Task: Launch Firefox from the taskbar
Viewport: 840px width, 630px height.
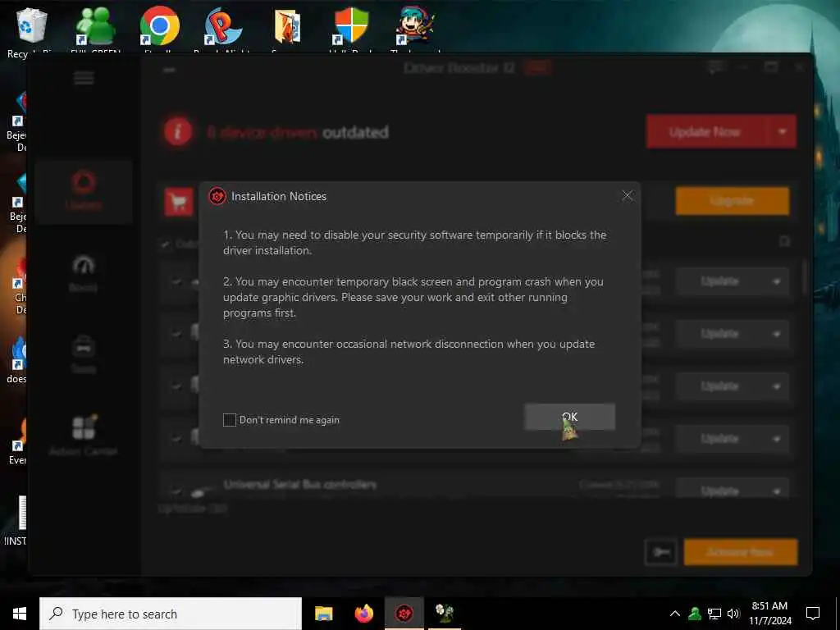Action: click(x=363, y=614)
